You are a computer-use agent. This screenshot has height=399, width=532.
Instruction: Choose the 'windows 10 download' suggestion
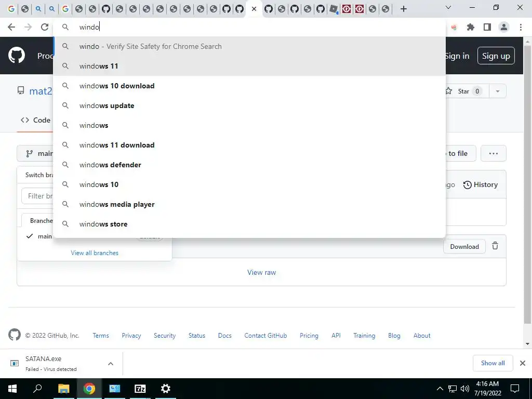249,86
